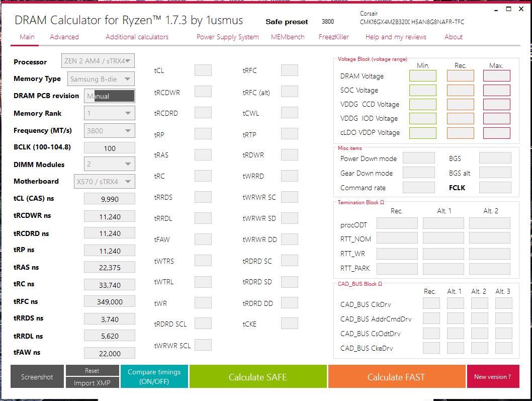Click the tRDWR output box
Screen dimensions: 532x401
click(x=290, y=155)
